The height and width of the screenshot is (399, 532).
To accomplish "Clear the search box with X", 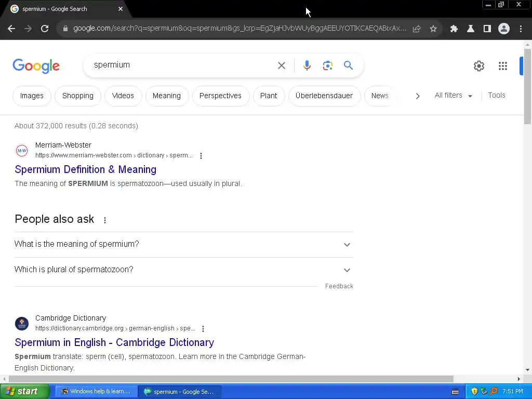I will 281,65.
